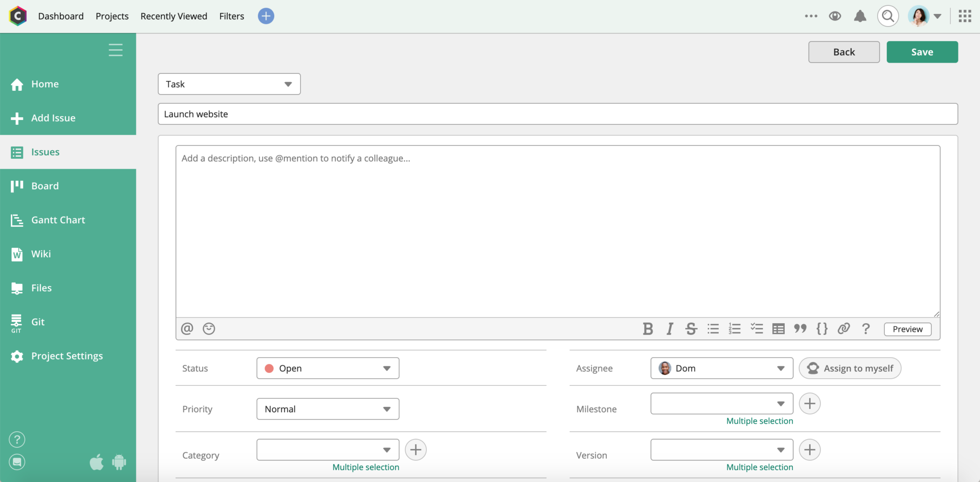The image size is (980, 482).
Task: Open Gantt Chart in sidebar
Action: (58, 220)
